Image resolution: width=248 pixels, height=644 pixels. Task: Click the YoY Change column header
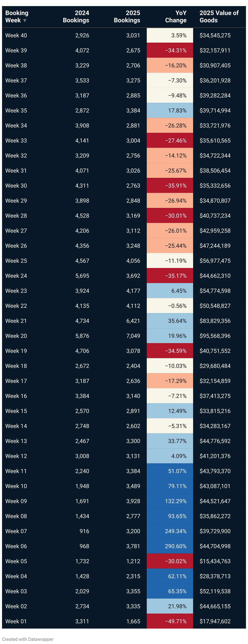pyautogui.click(x=176, y=16)
